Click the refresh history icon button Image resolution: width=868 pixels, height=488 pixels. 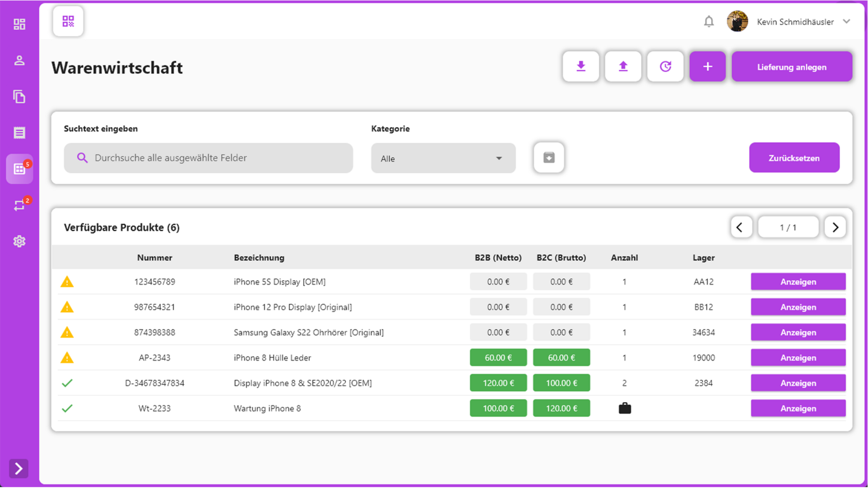[x=665, y=67]
